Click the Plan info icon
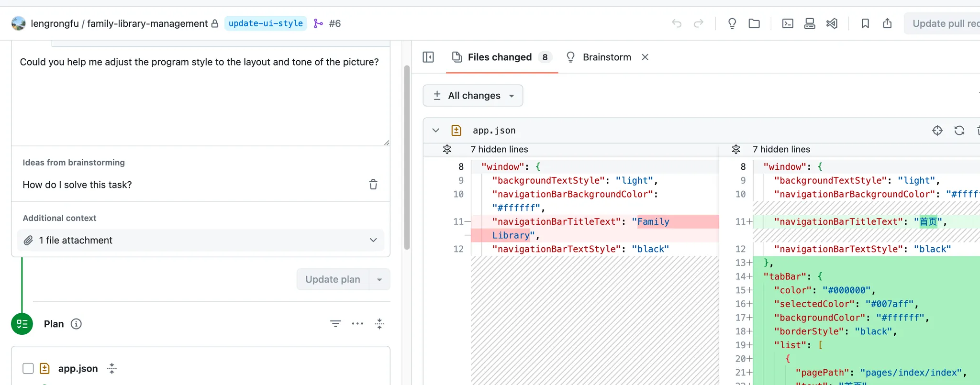Image resolution: width=980 pixels, height=385 pixels. pyautogui.click(x=76, y=324)
